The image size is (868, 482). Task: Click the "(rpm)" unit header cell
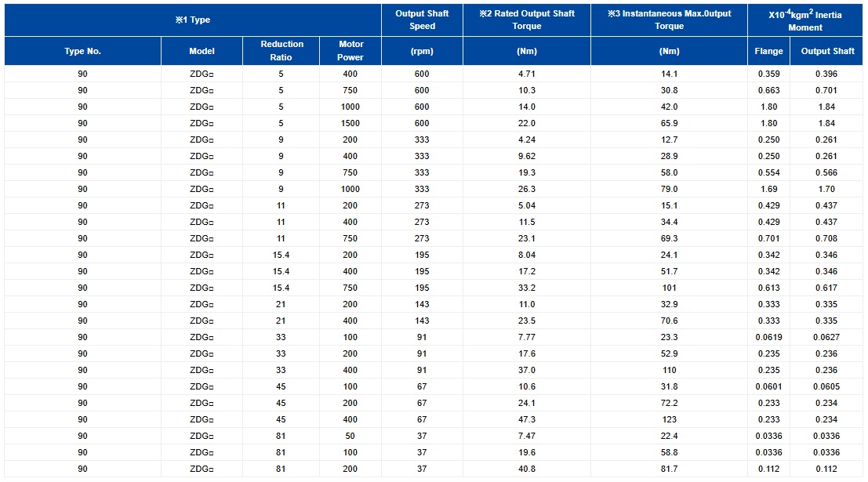pos(422,51)
